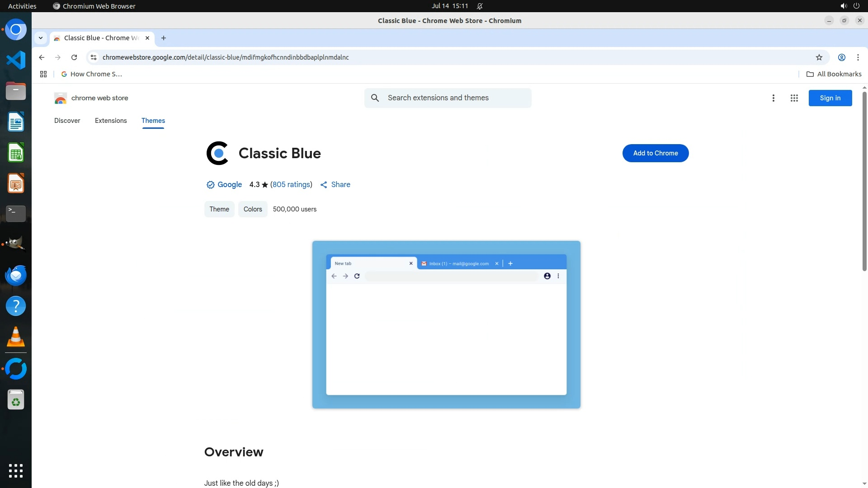Click the Classic Blue theme preview image
Image resolution: width=868 pixels, height=488 pixels.
tap(446, 324)
